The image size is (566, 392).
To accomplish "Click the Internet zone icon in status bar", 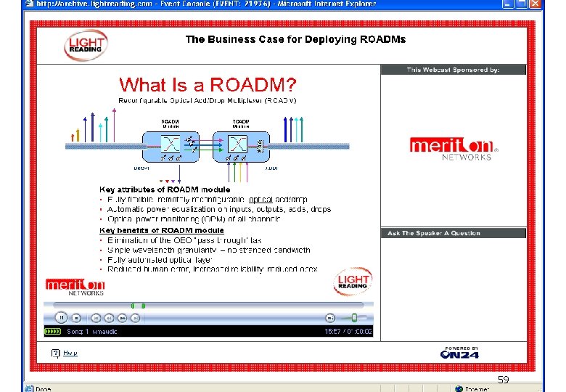I will tap(459, 389).
